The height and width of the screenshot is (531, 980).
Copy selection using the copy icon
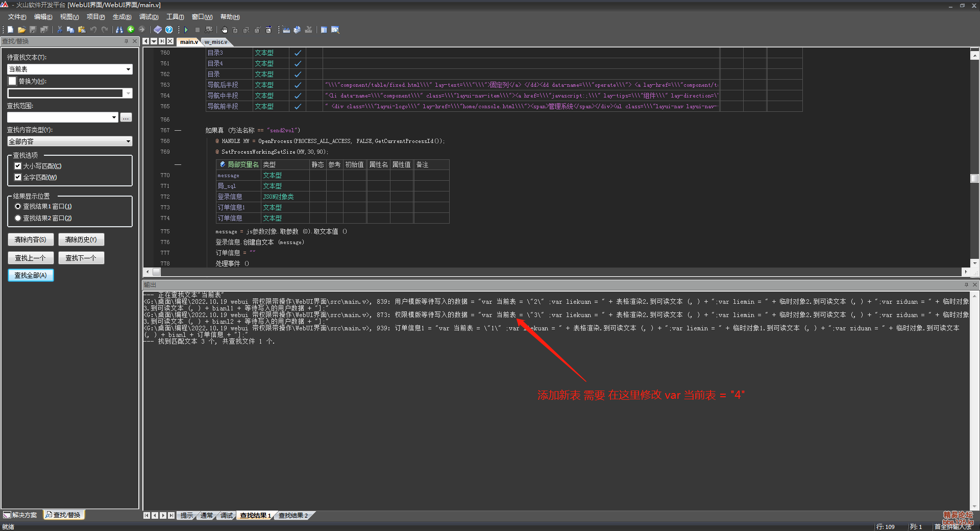(x=70, y=30)
